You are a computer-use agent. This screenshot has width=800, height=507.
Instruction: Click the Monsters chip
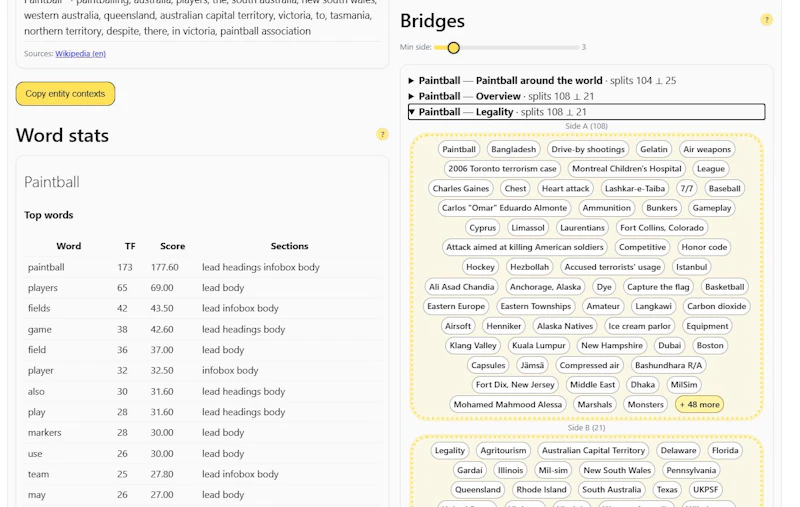[645, 405]
